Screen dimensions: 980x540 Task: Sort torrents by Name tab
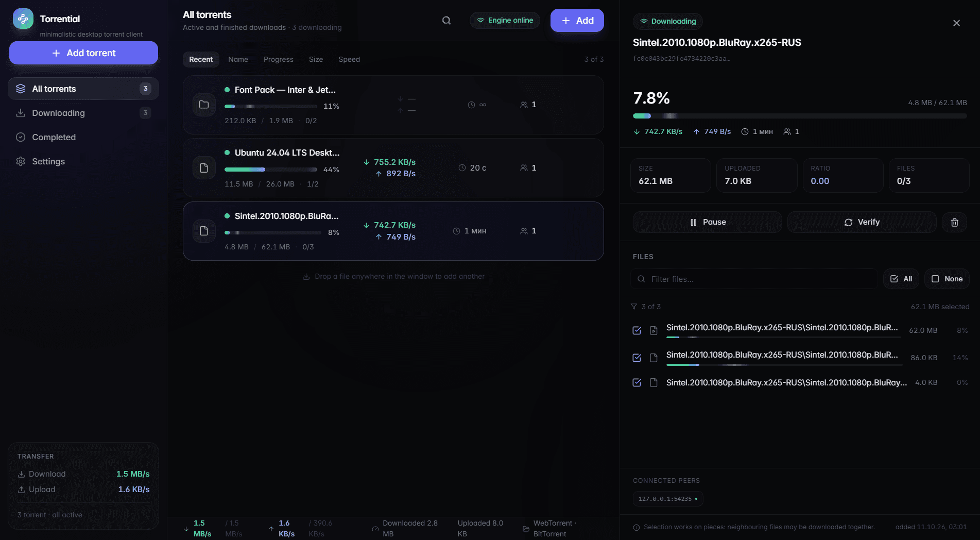238,59
